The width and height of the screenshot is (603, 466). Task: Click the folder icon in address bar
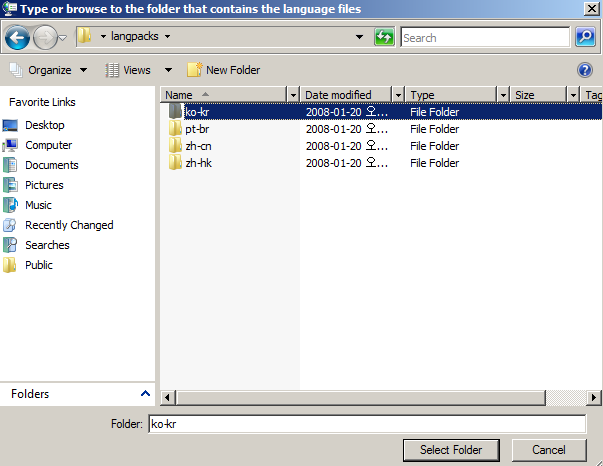coord(85,36)
